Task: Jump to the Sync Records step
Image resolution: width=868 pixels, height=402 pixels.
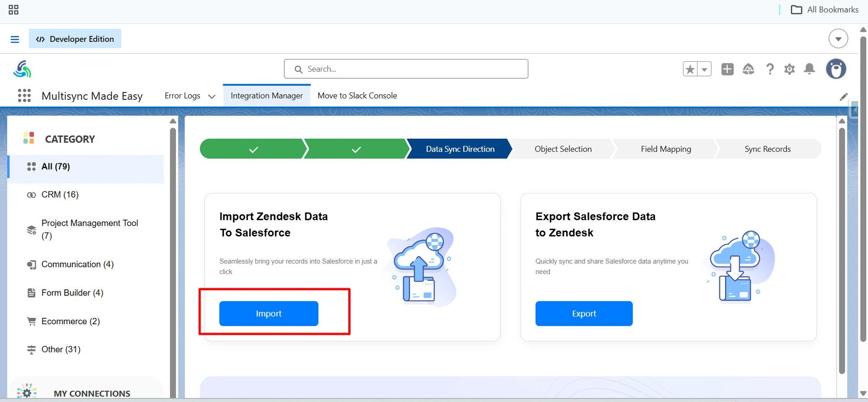Action: coord(767,149)
